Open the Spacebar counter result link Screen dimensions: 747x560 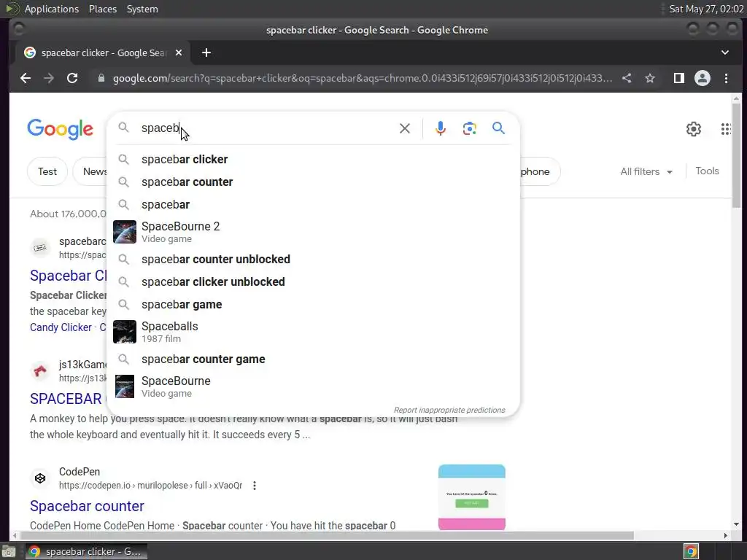(x=87, y=506)
